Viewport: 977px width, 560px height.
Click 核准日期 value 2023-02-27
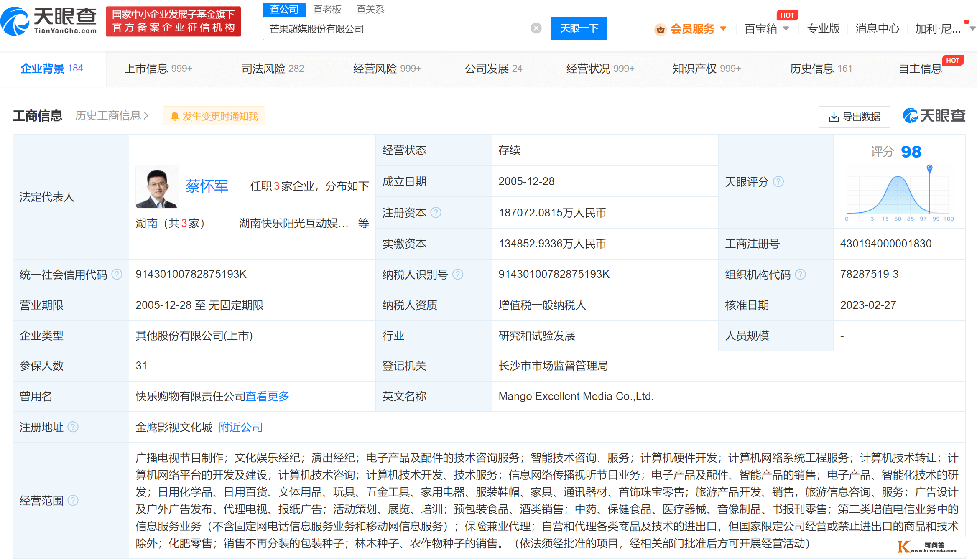click(x=868, y=305)
